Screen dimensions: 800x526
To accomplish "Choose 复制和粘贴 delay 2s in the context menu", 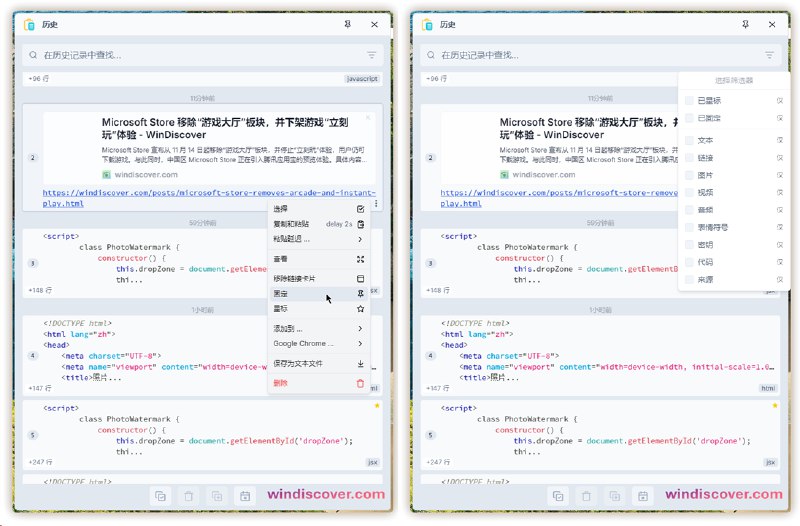I will [x=318, y=224].
